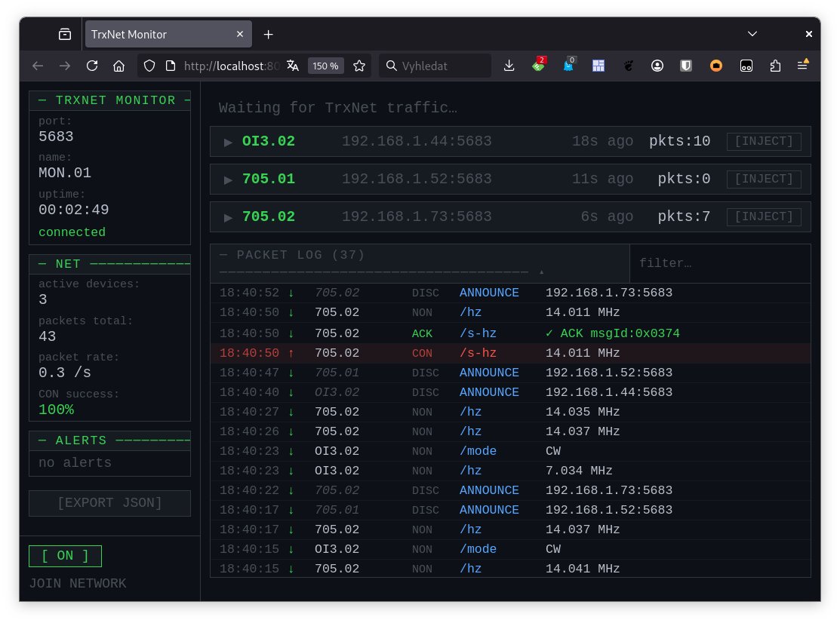Click the monitor name MON.01
Viewport: 840px width, 623px height.
pos(65,173)
